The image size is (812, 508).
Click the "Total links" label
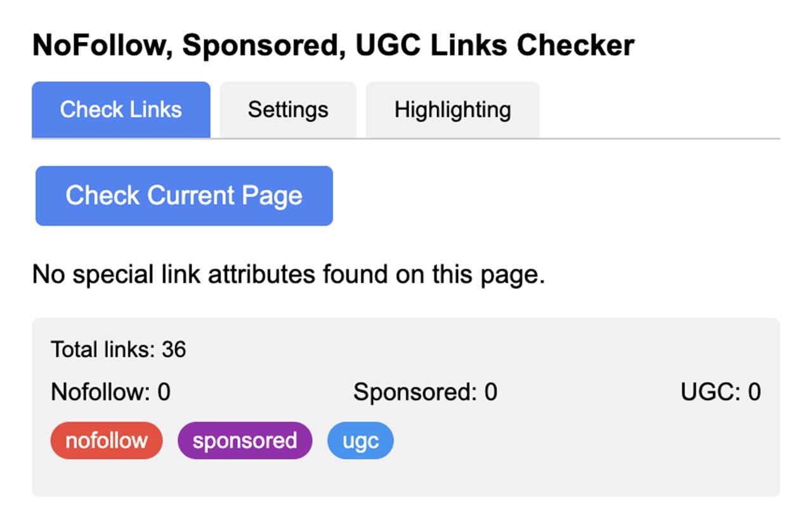click(x=103, y=350)
